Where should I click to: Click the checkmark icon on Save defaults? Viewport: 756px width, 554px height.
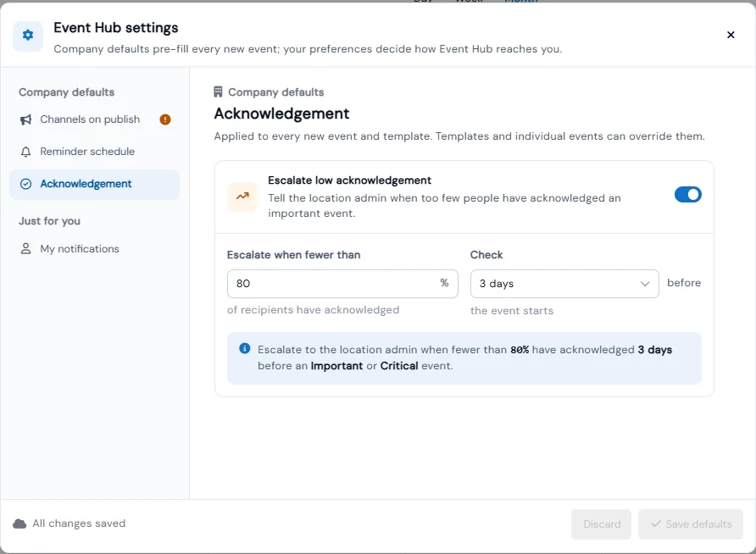[x=656, y=524]
